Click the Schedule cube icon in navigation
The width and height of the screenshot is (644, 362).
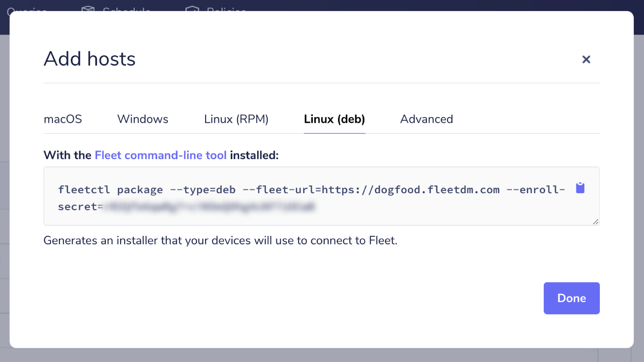click(87, 9)
